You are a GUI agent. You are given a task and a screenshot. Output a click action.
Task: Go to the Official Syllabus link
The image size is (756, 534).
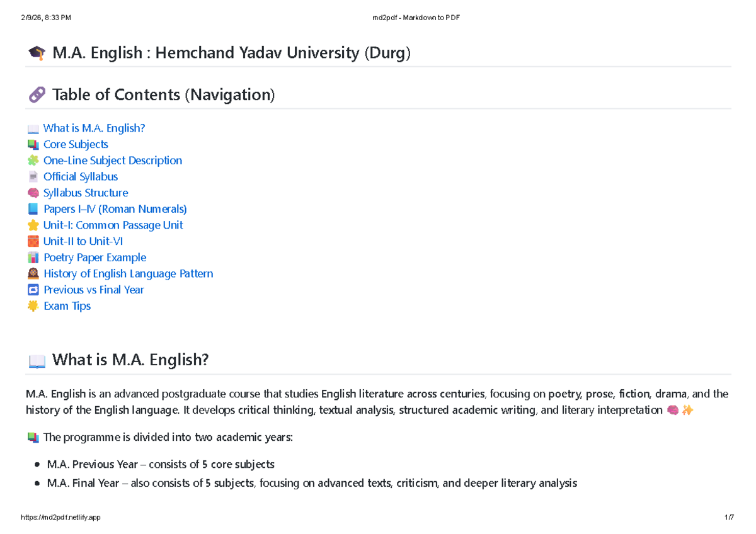[x=81, y=177]
